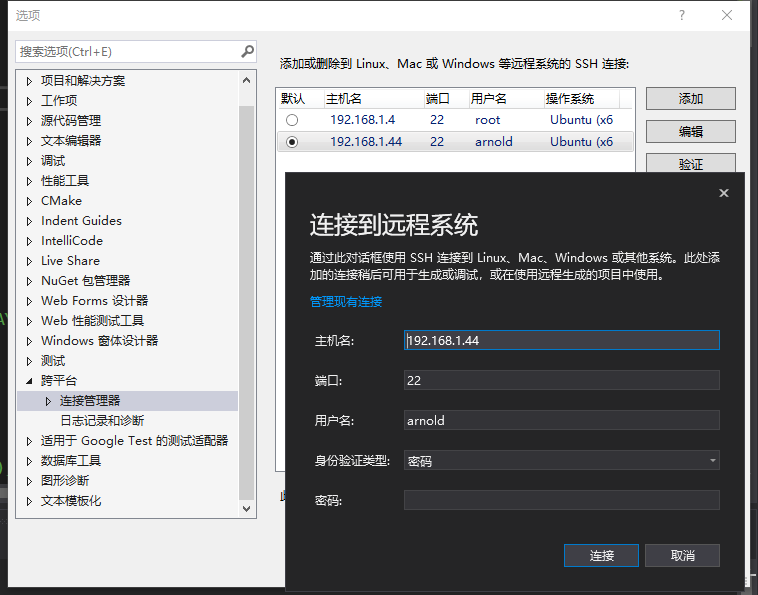This screenshot has width=758, height=595.
Task: Select Indent Guides in options tree
Action: point(81,221)
